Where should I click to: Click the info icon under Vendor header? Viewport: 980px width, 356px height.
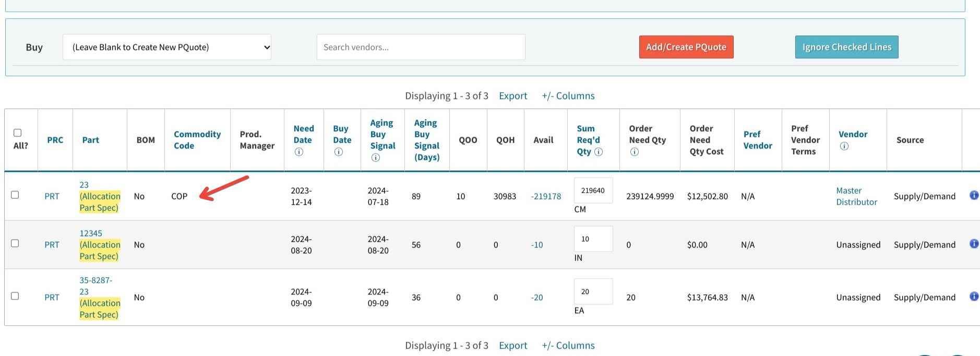844,146
